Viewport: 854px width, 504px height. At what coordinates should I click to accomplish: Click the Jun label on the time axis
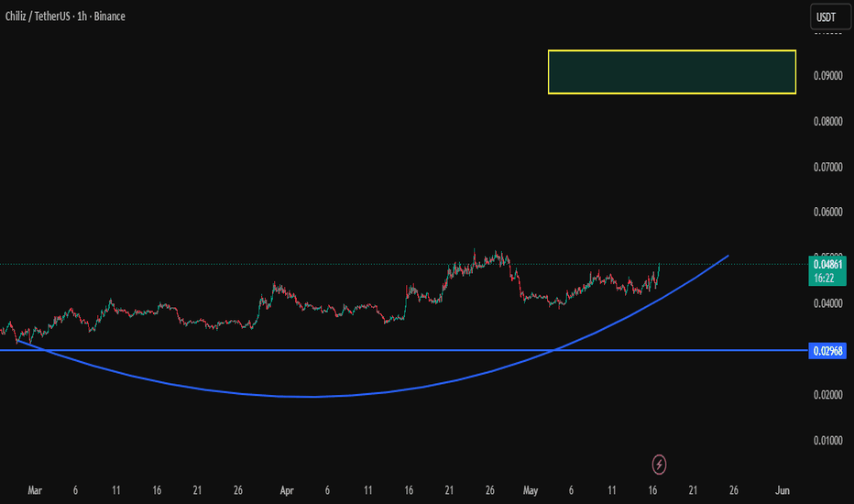[783, 490]
